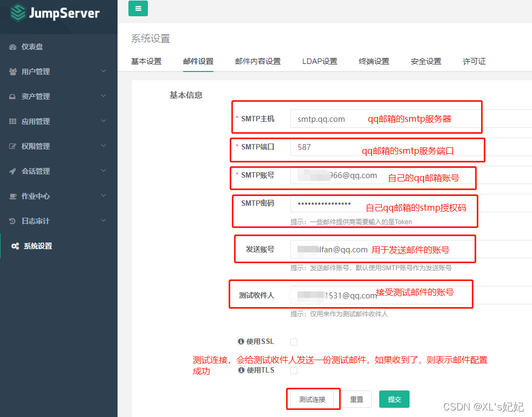Switch to the 终端设置 tab
This screenshot has height=417, width=532.
tap(374, 61)
